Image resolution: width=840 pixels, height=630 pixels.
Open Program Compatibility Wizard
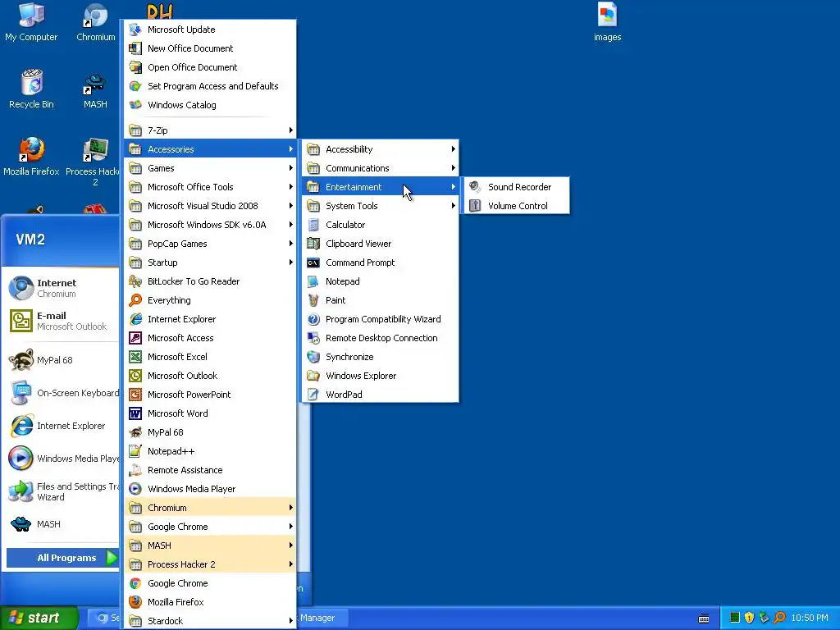380,319
